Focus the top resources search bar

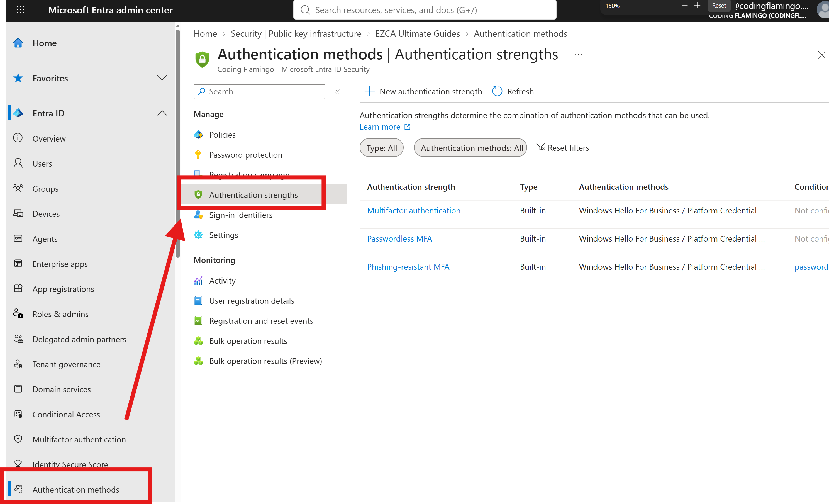[x=425, y=10]
